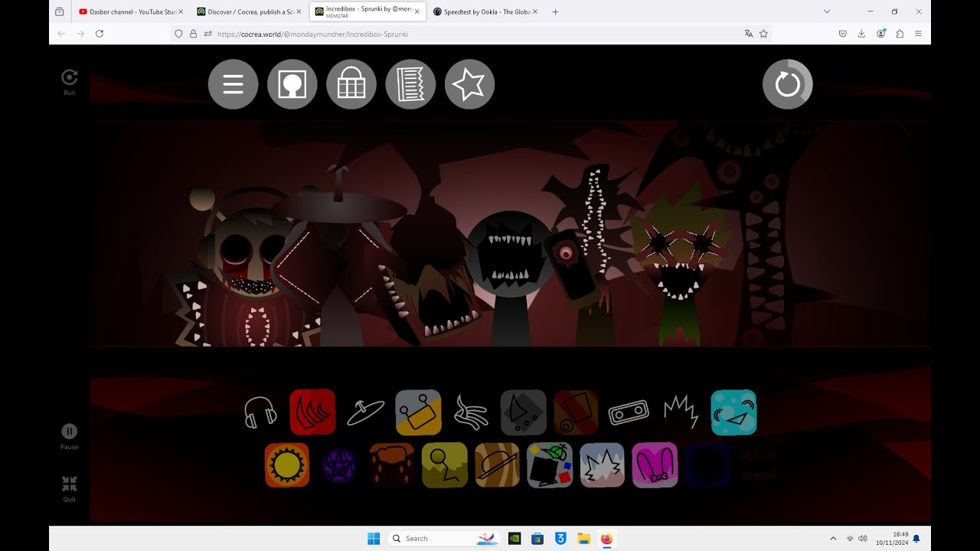The width and height of the screenshot is (980, 551).
Task: Pause the game from the sidebar
Action: tap(70, 437)
